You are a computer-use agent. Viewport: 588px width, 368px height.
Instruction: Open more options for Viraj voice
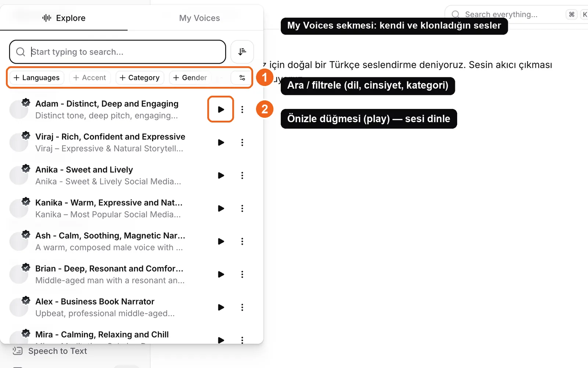[242, 142]
